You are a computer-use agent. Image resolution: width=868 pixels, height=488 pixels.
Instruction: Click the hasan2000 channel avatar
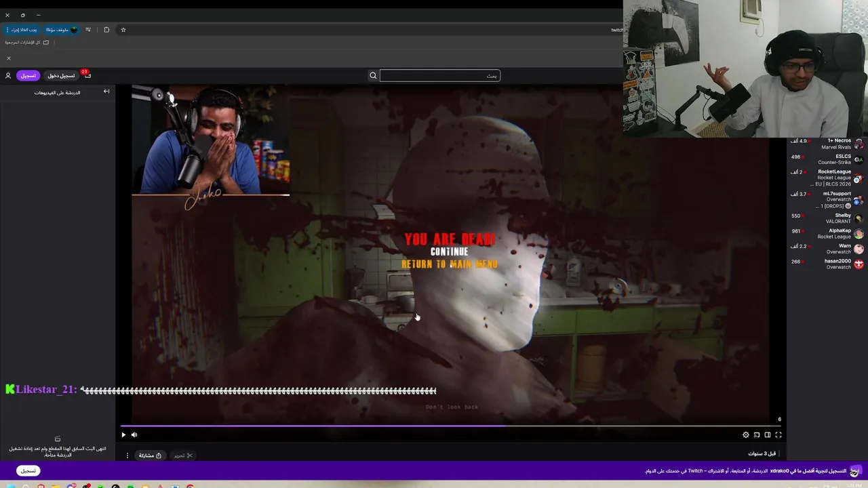859,264
